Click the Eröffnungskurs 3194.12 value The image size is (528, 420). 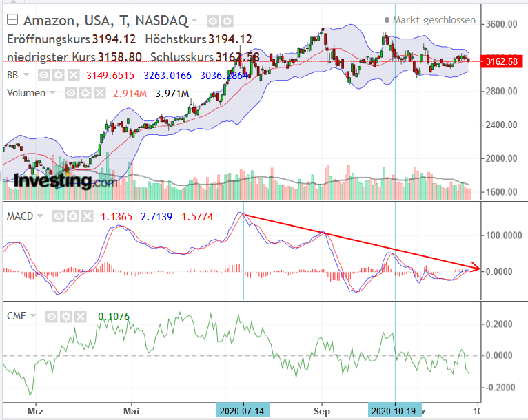pyautogui.click(x=114, y=39)
